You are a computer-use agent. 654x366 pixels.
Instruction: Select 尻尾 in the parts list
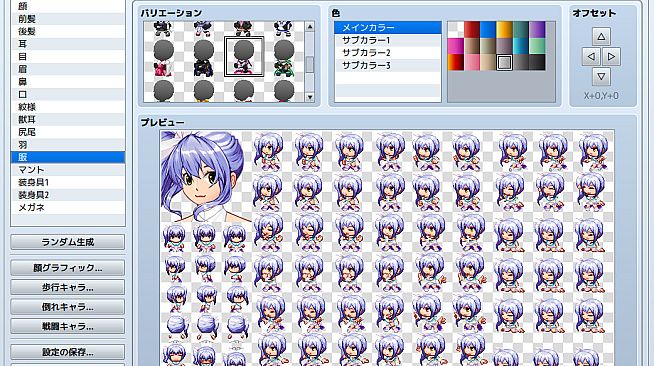[68, 132]
